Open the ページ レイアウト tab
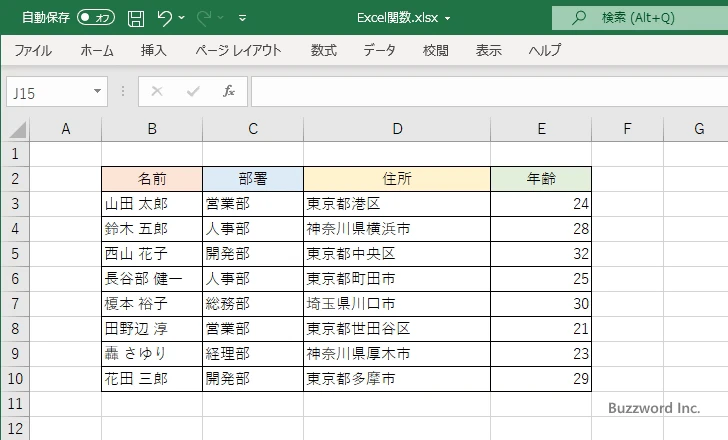The width and height of the screenshot is (728, 440). tap(238, 50)
